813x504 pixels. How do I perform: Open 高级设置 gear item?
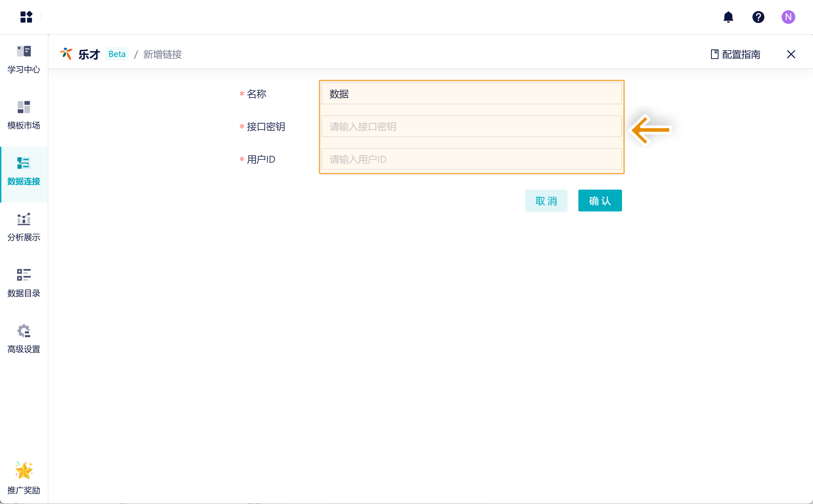point(24,339)
